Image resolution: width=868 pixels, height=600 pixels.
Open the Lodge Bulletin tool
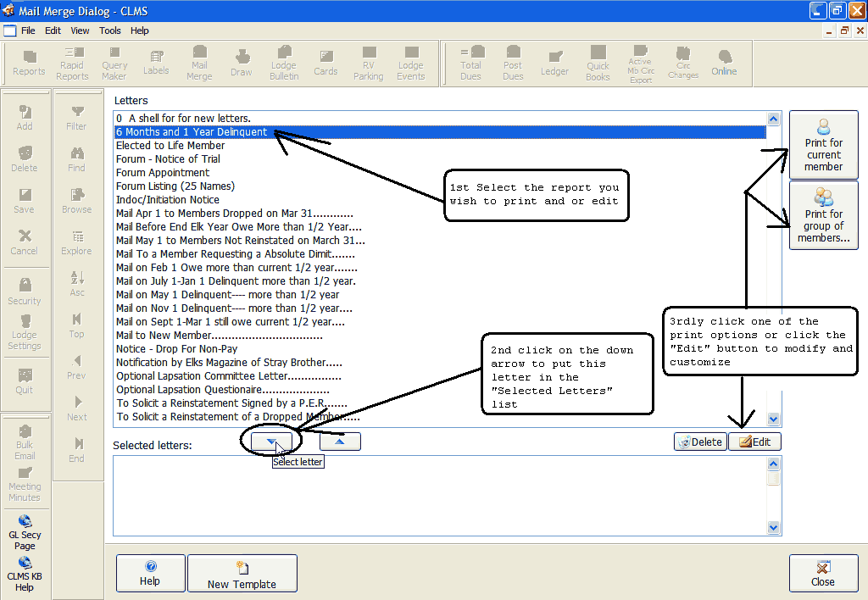tap(284, 64)
